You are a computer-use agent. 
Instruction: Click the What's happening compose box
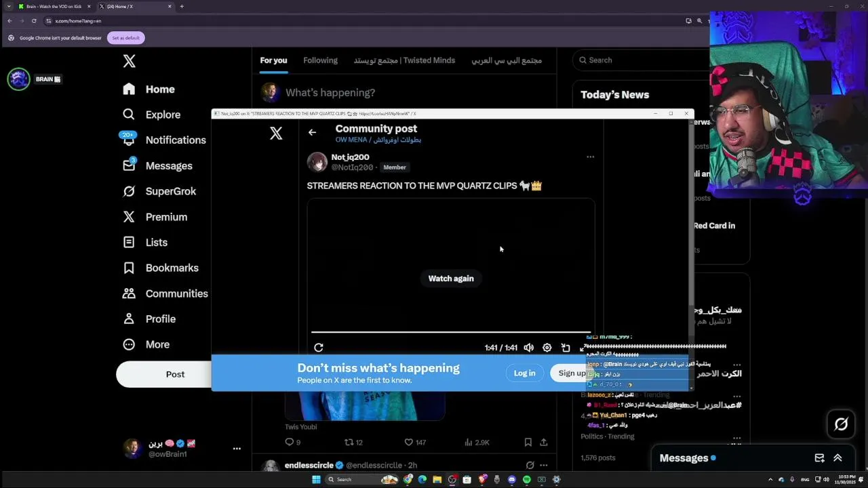pyautogui.click(x=330, y=93)
